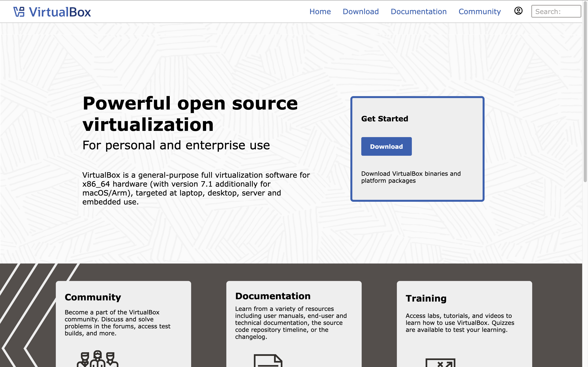Viewport: 588px width, 367px height.
Task: Click the Community people group icon
Action: 97,359
